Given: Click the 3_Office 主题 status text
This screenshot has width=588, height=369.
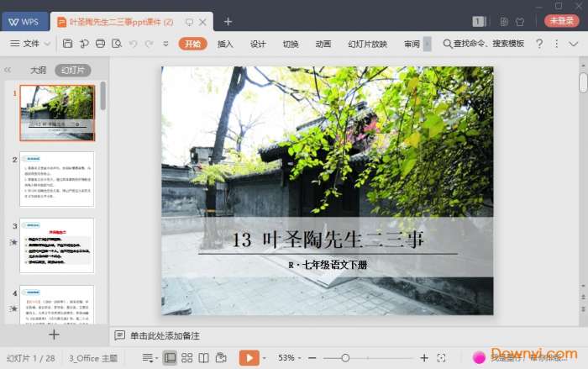Looking at the screenshot, I should [x=93, y=358].
